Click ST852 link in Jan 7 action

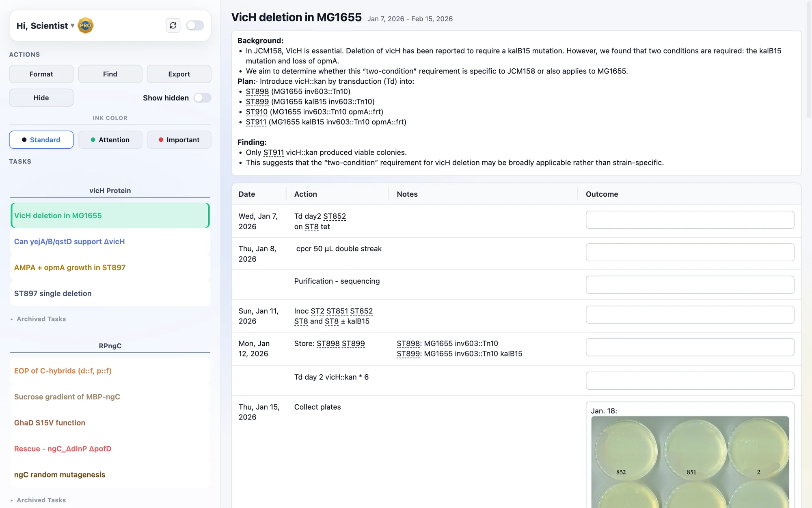point(335,216)
